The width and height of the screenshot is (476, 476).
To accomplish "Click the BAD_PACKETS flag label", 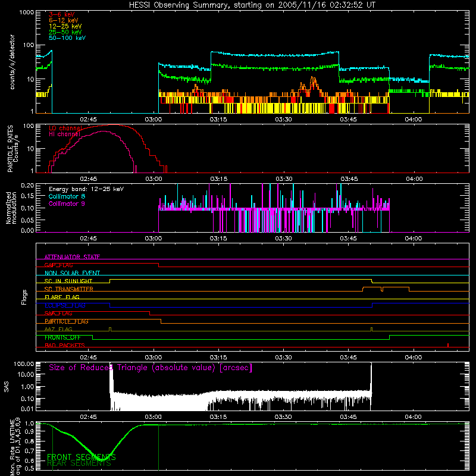I will point(65,345).
